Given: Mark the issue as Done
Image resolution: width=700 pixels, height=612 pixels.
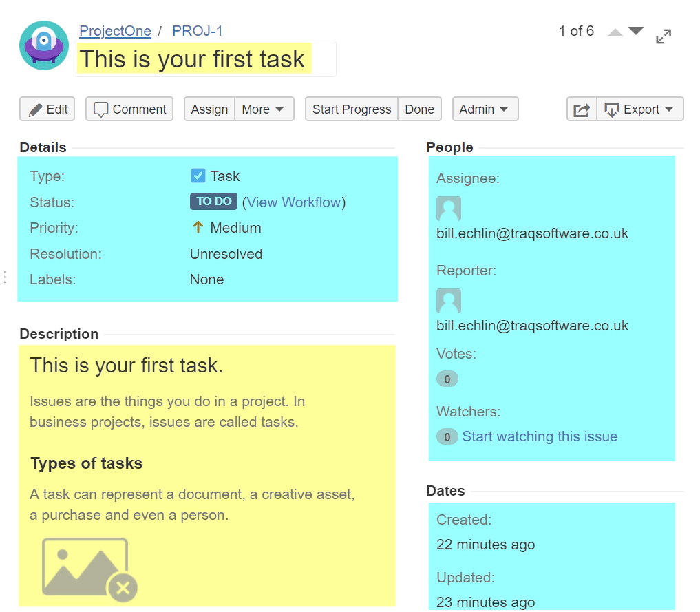Looking at the screenshot, I should pyautogui.click(x=419, y=109).
